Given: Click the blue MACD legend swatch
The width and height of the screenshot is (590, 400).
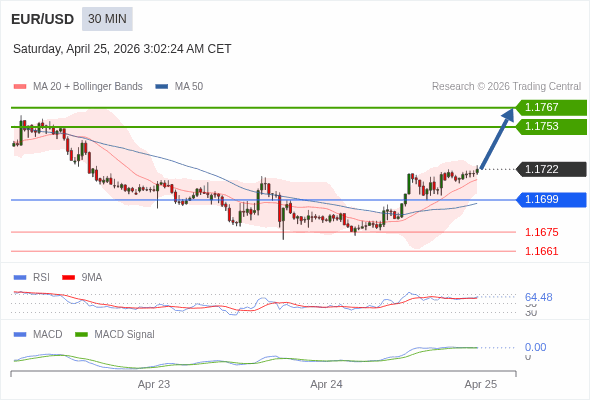Looking at the screenshot, I should [x=20, y=335].
